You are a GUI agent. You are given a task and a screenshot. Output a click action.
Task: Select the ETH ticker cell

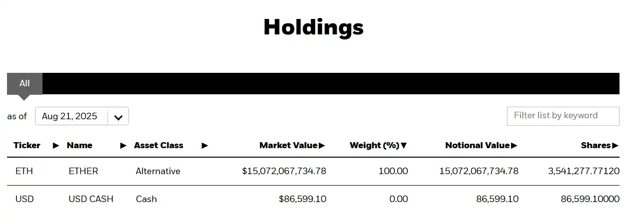tap(24, 171)
